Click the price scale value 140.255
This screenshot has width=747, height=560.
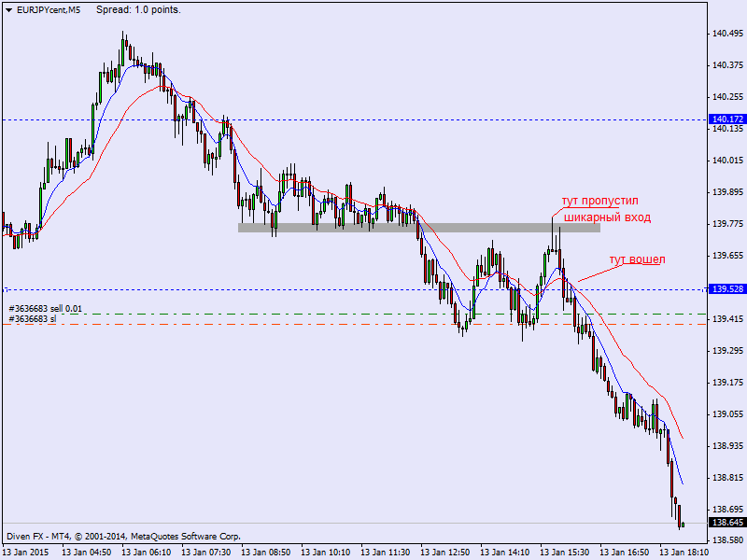point(727,97)
